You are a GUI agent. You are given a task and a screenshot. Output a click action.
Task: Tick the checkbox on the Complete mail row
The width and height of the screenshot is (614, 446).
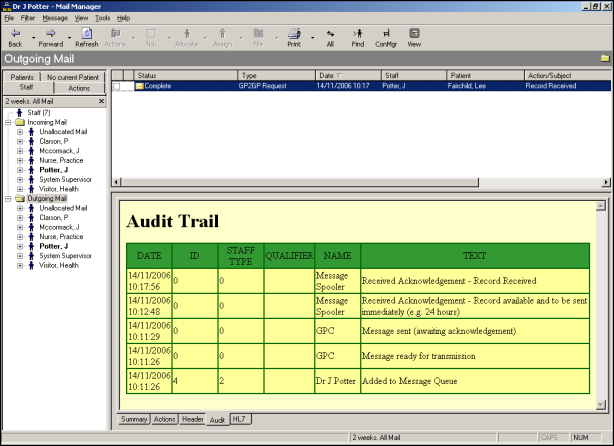pyautogui.click(x=117, y=87)
